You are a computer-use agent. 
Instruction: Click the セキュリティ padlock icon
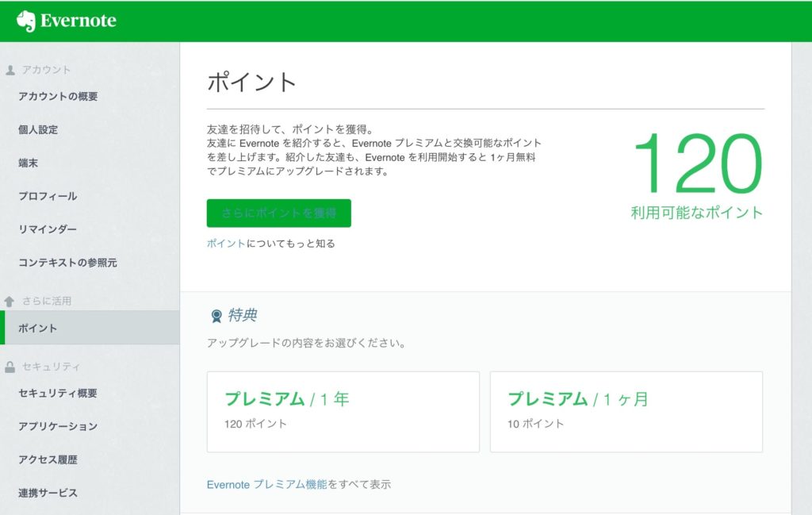(x=10, y=367)
